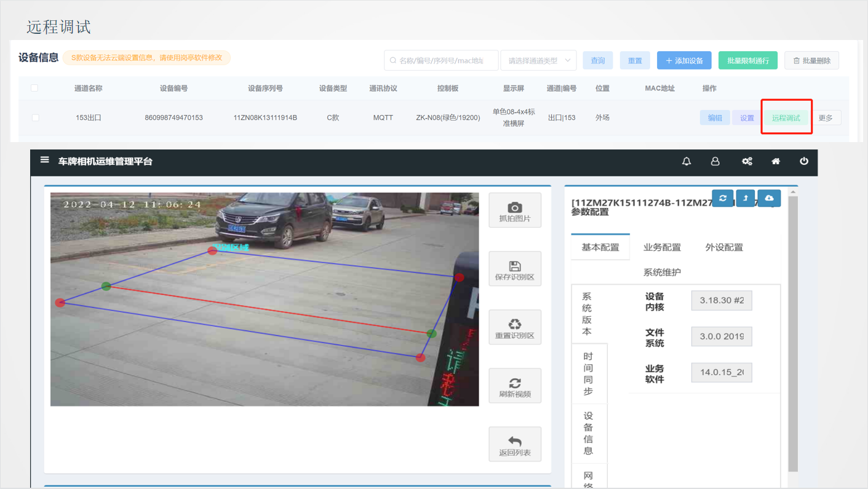This screenshot has height=489, width=868.
Task: Click the 车牌相机运维管理平台 title
Action: pos(105,161)
